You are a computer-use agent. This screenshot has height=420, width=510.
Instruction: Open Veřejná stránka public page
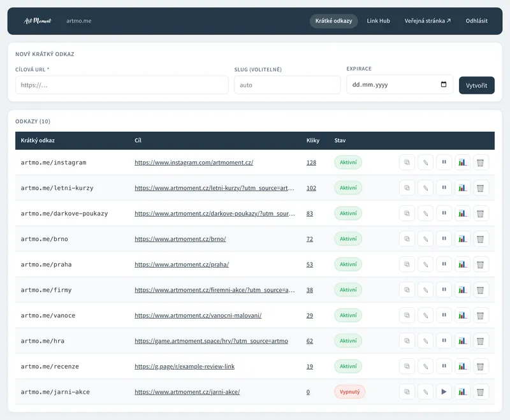(428, 21)
